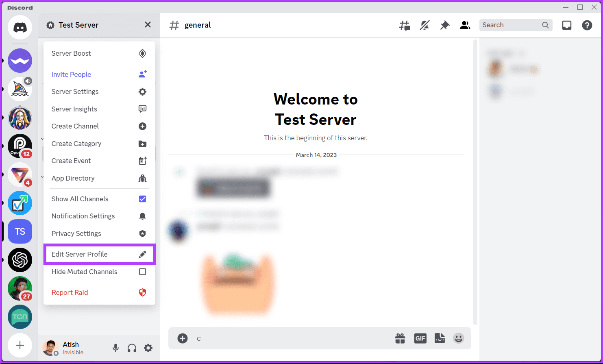Select Create Category

point(99,144)
